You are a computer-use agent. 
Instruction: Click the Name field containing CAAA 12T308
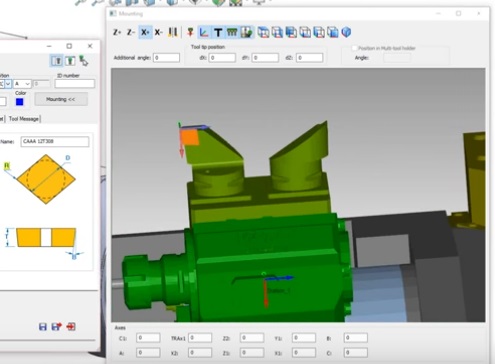[x=55, y=141]
